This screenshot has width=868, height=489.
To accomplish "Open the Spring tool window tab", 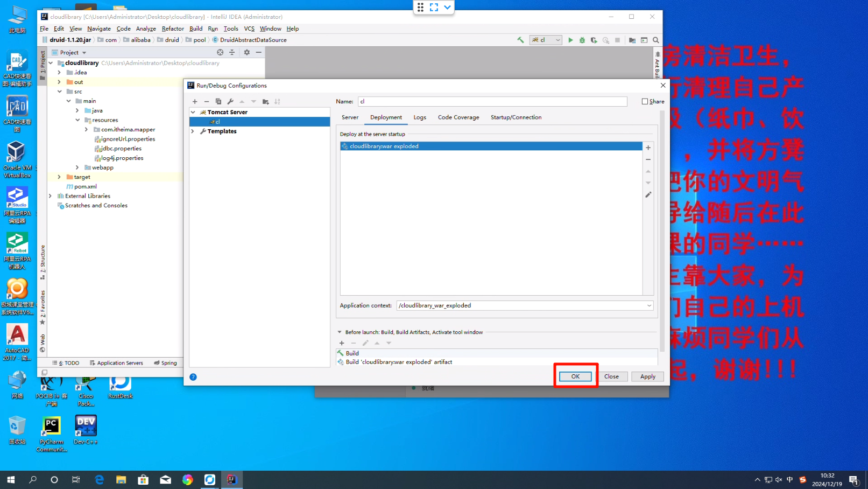I will (x=165, y=363).
